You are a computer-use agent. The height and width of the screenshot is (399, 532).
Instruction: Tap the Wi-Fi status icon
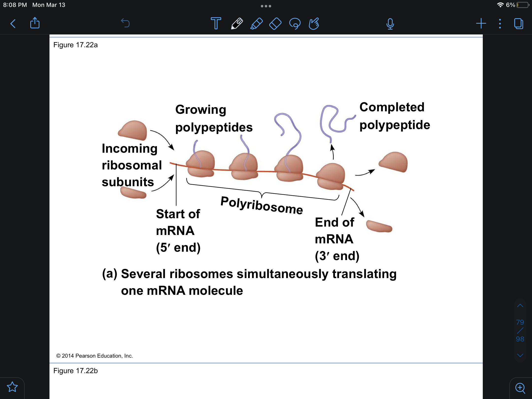tap(500, 5)
